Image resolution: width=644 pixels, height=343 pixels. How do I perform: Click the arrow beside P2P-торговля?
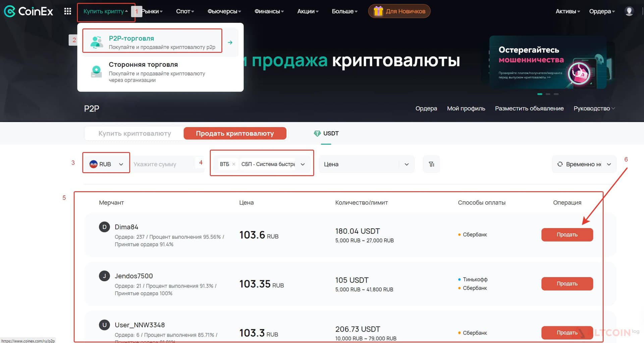(x=230, y=42)
